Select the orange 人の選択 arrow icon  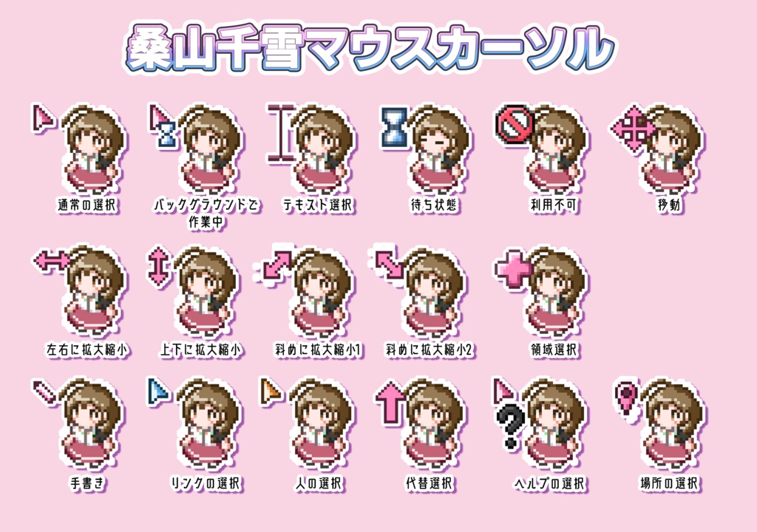[271, 390]
